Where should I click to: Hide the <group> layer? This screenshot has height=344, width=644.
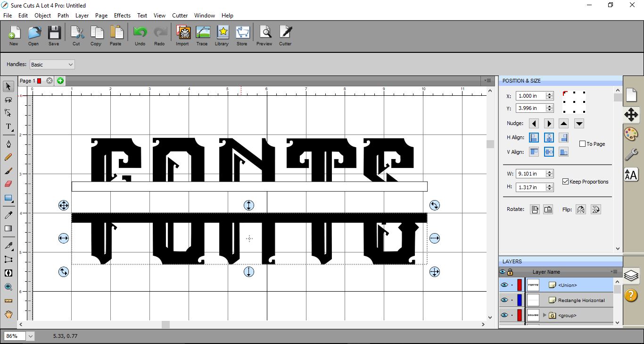point(504,315)
